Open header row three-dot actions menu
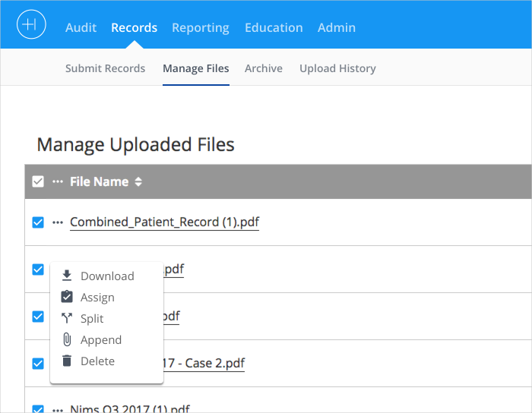 [58, 181]
